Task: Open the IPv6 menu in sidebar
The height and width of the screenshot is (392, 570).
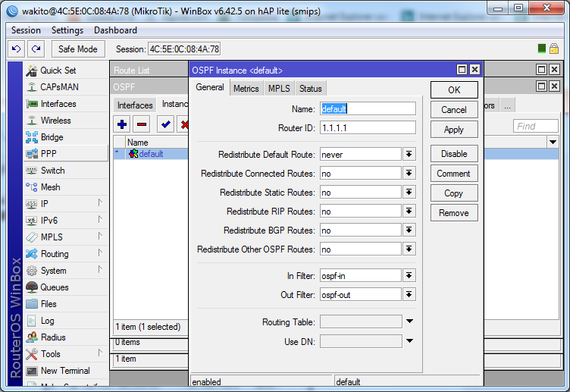Action: click(x=66, y=221)
